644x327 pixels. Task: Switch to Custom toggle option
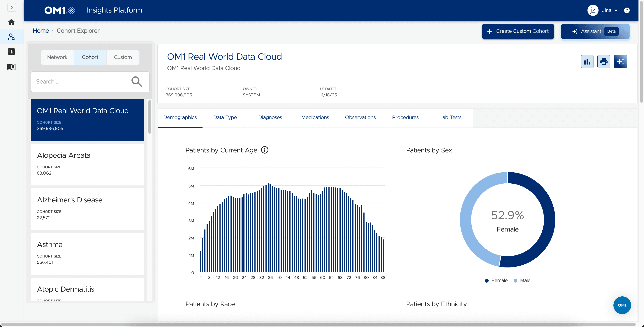point(123,57)
